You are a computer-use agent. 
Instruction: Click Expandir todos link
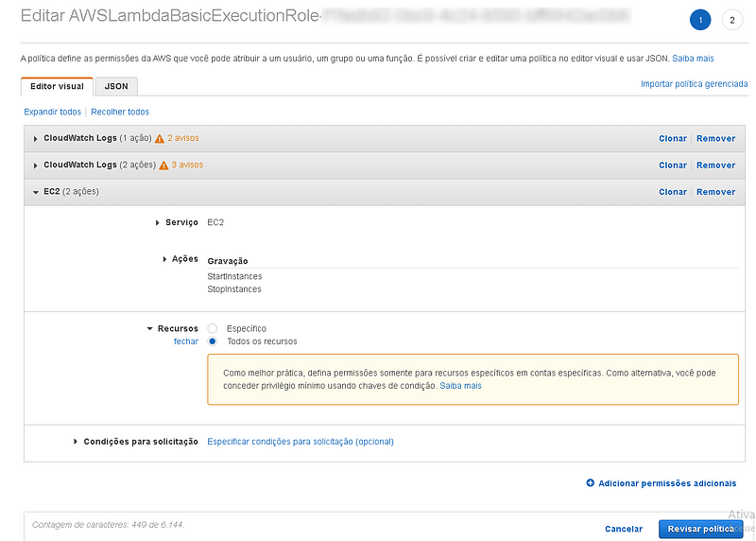tap(53, 112)
